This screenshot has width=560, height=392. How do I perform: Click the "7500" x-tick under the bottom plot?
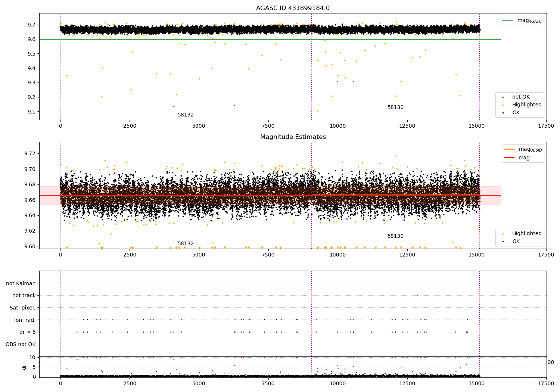(x=268, y=383)
